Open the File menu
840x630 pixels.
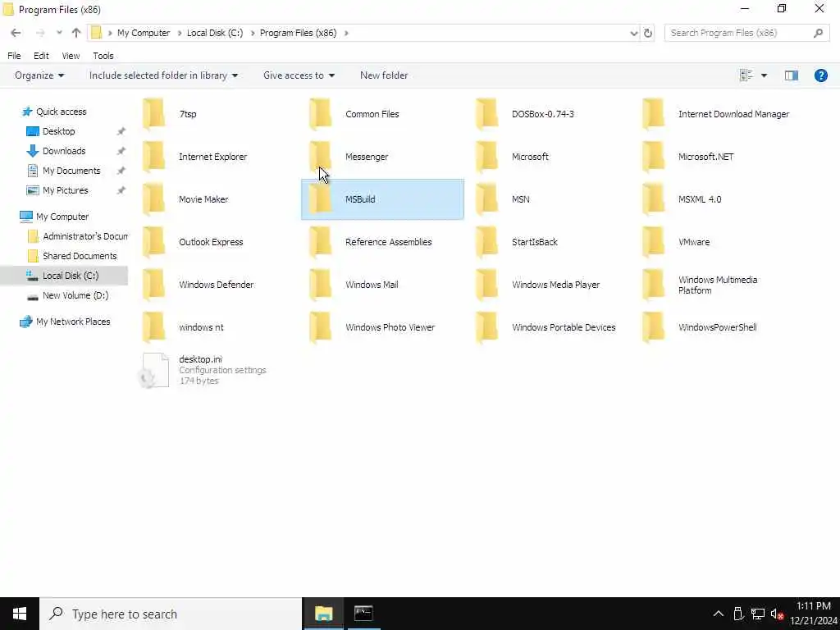tap(14, 56)
